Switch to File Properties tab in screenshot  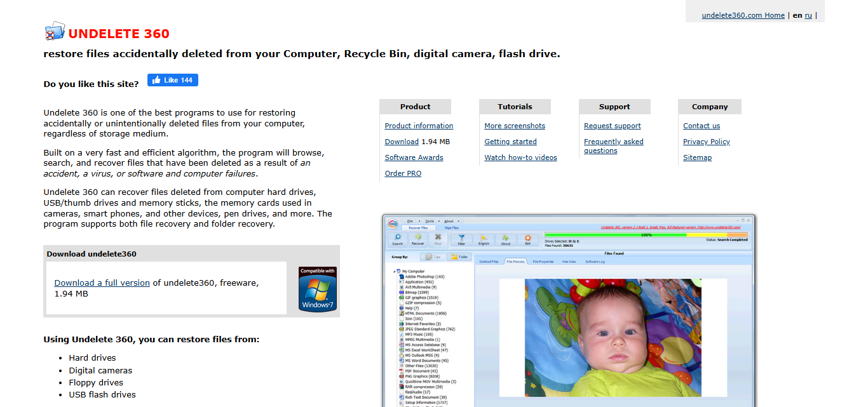click(543, 262)
